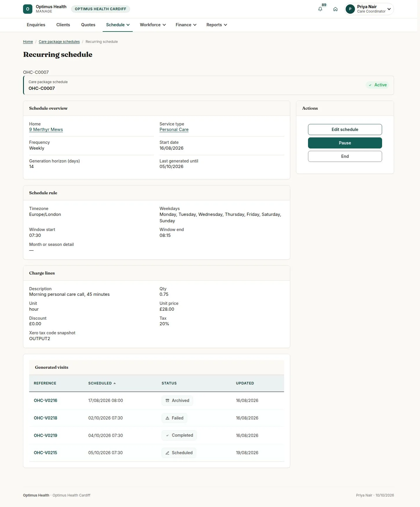Screen dimensions: 420x507
Task: Expand the Schedule menu dropdown
Action: coord(118,25)
